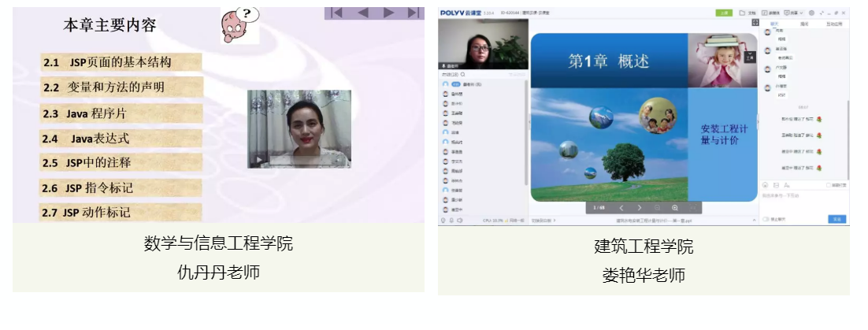Click the 第1章 概述 slide title
Image resolution: width=868 pixels, height=330 pixels.
point(608,61)
